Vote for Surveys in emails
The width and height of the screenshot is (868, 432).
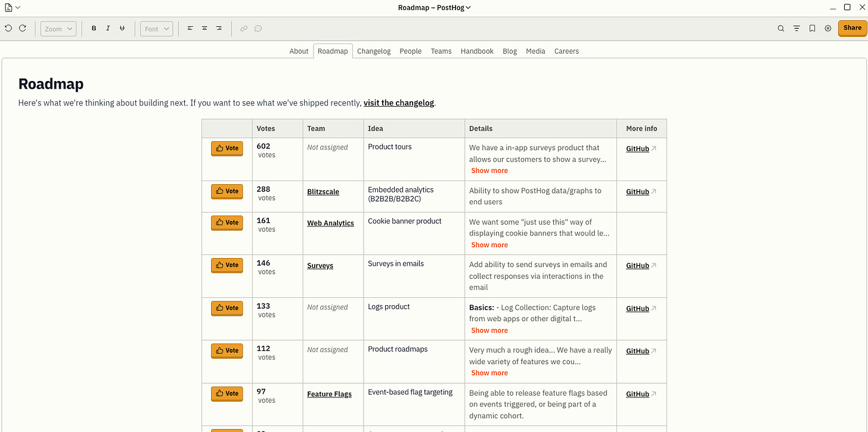(227, 265)
